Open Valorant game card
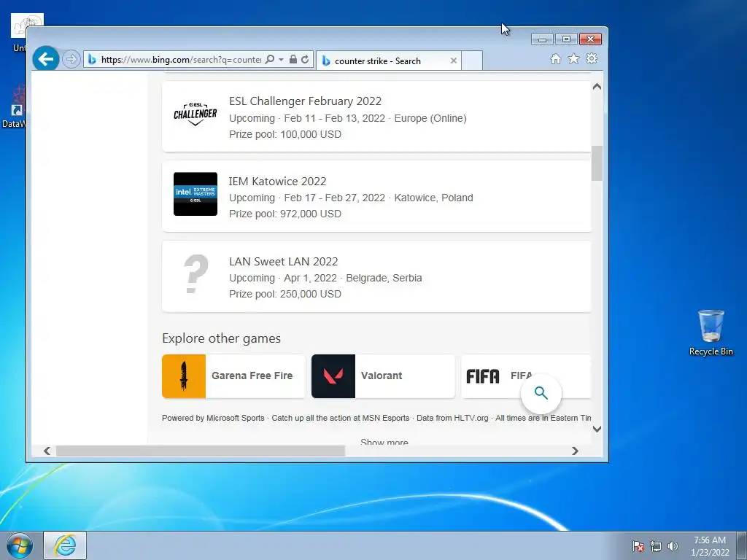747x560 pixels. pos(383,376)
